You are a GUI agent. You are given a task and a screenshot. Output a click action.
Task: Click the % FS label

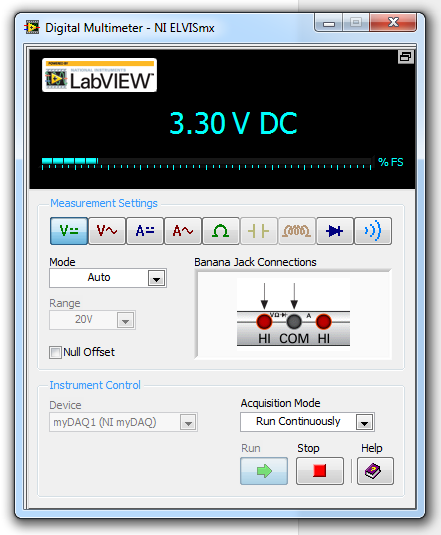point(391,162)
